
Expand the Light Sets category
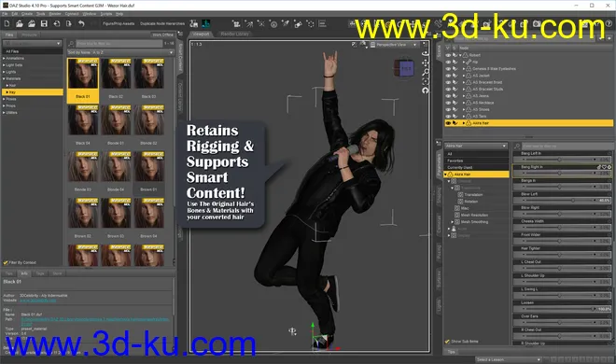coord(4,65)
